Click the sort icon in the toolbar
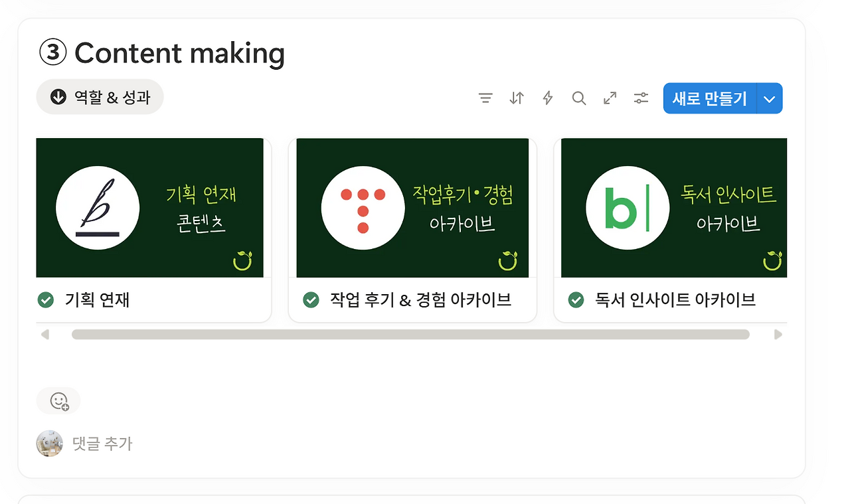850x504 pixels. [x=516, y=98]
